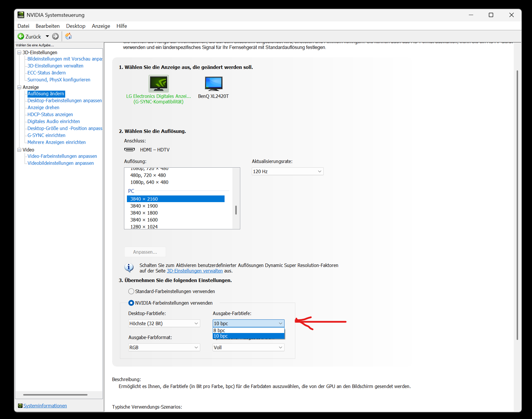Select Standard-Farbeinstellungen verwenden radio button

coord(131,291)
